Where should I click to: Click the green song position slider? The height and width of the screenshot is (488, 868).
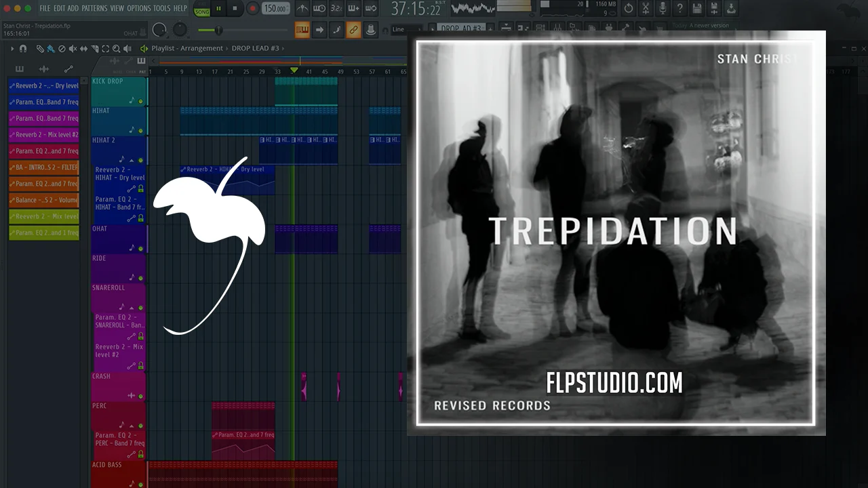(x=244, y=30)
